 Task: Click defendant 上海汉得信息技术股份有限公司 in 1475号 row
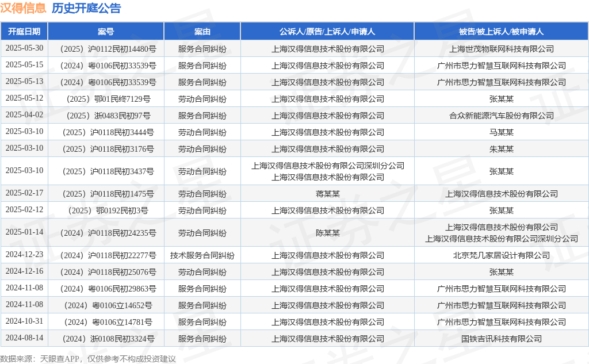coord(502,194)
